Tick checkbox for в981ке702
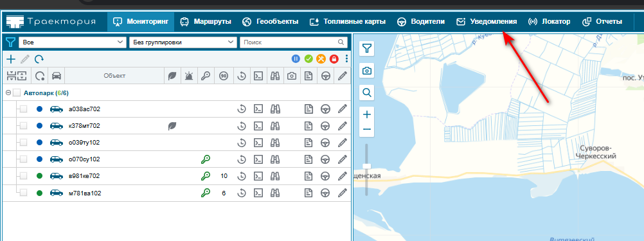 pyautogui.click(x=23, y=176)
